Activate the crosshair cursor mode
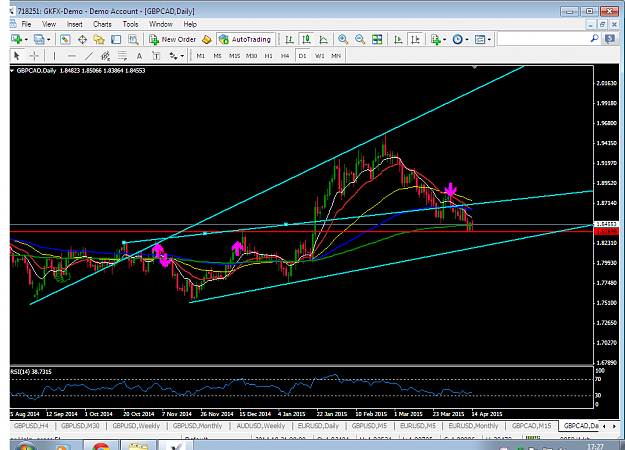Screen dimensions: 625x450 point(34,56)
